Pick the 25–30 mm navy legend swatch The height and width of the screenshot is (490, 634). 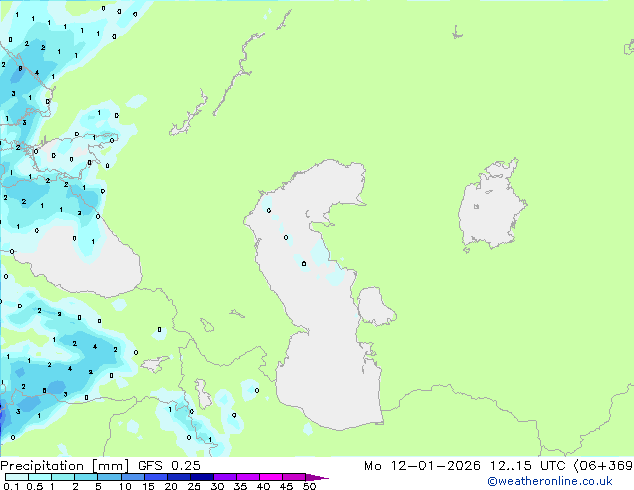(x=201, y=477)
